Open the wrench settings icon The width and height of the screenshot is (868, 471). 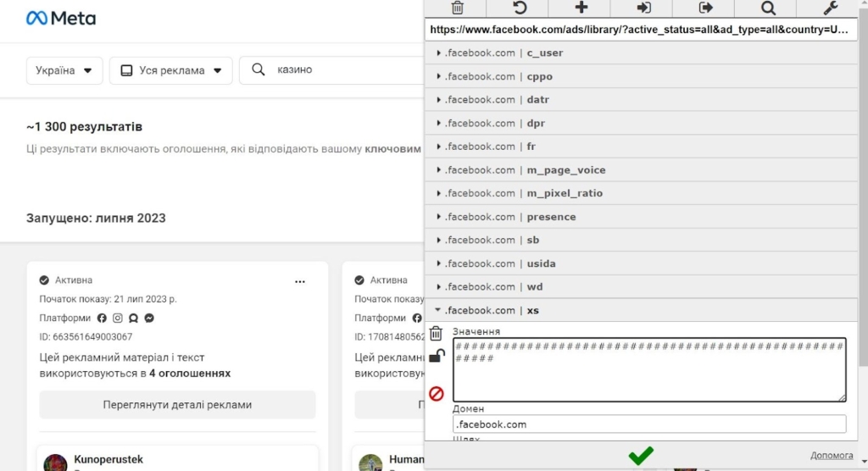point(831,8)
